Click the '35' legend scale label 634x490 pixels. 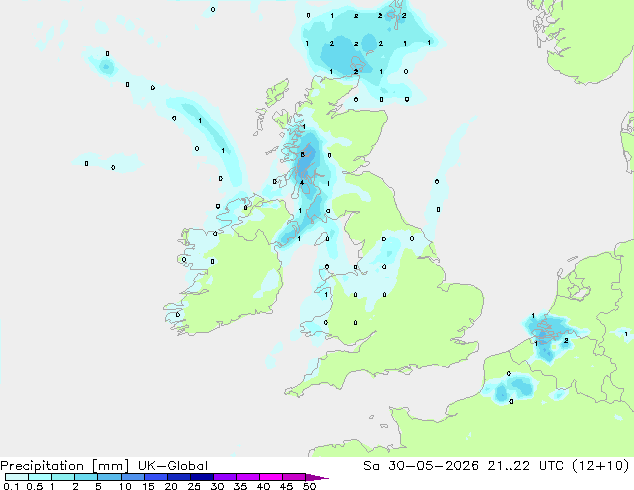pos(240,486)
